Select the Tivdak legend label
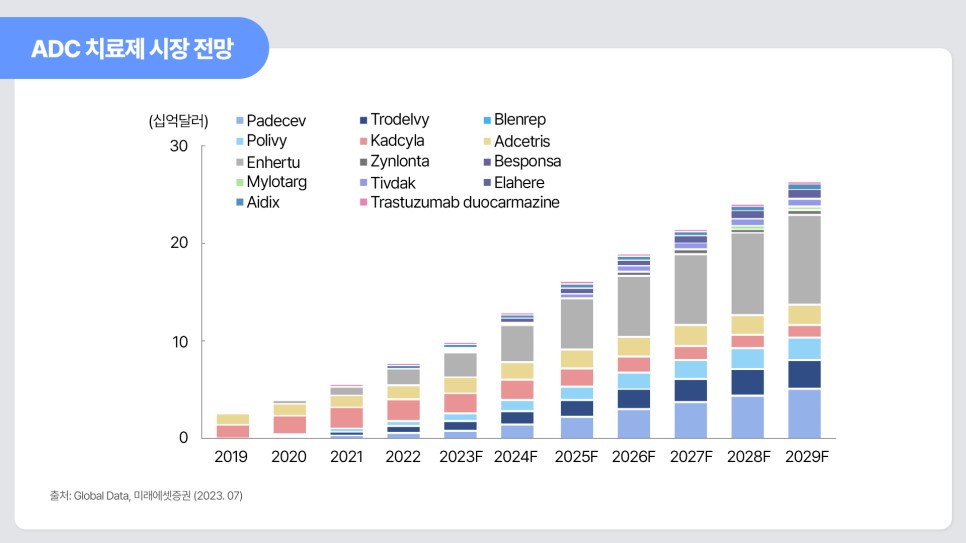This screenshot has height=543, width=966. click(393, 182)
